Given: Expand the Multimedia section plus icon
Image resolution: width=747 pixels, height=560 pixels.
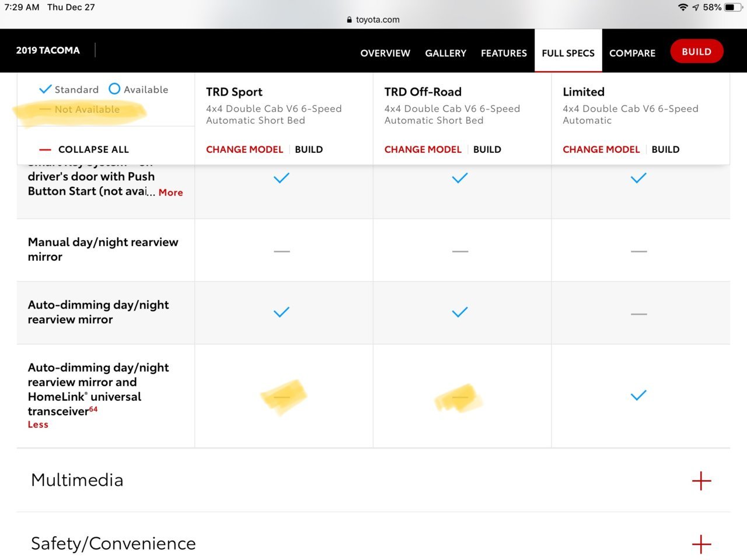Looking at the screenshot, I should click(x=701, y=481).
